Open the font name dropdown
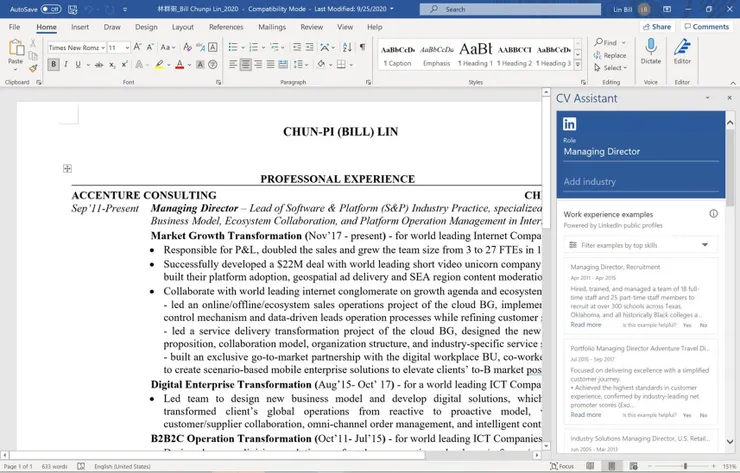 (x=102, y=48)
